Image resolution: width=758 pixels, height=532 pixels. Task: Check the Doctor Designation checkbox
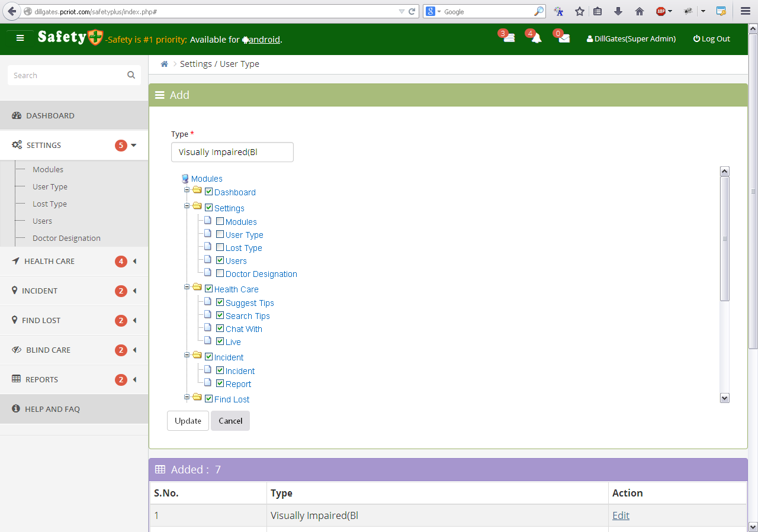[220, 273]
